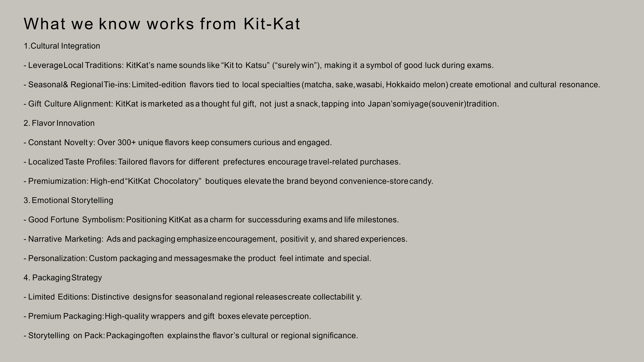Screen dimensions: 644x362
Task: Click the slide title mentioning Kit-Kat
Action: tap(162, 24)
